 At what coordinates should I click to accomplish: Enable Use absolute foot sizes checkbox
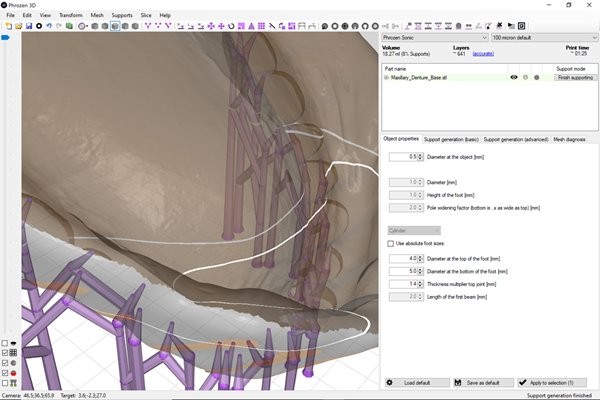click(x=391, y=243)
